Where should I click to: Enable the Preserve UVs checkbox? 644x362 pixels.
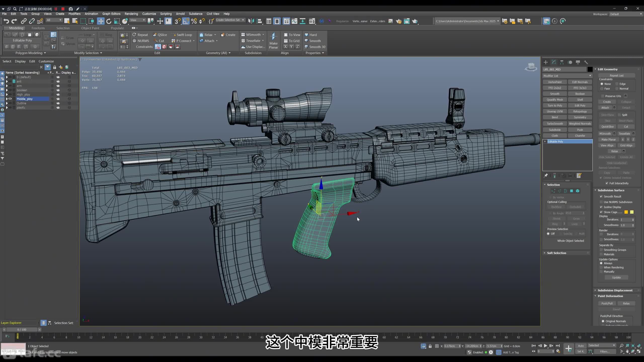coord(602,96)
